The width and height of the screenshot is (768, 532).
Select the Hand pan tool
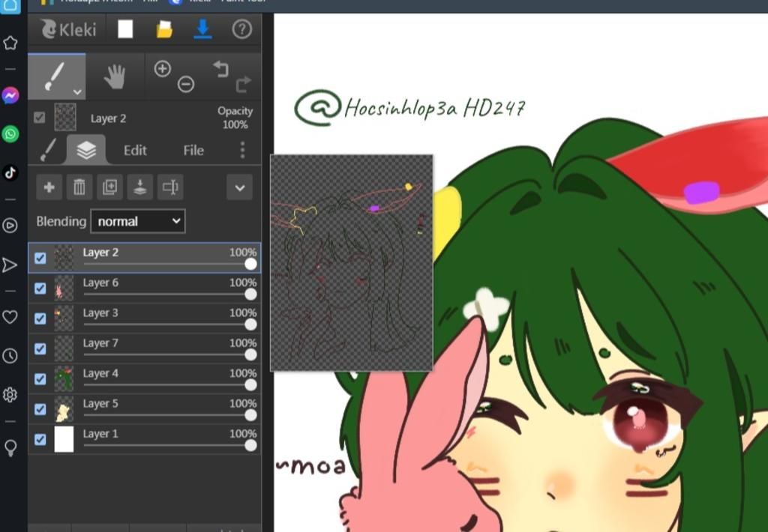[x=115, y=77]
